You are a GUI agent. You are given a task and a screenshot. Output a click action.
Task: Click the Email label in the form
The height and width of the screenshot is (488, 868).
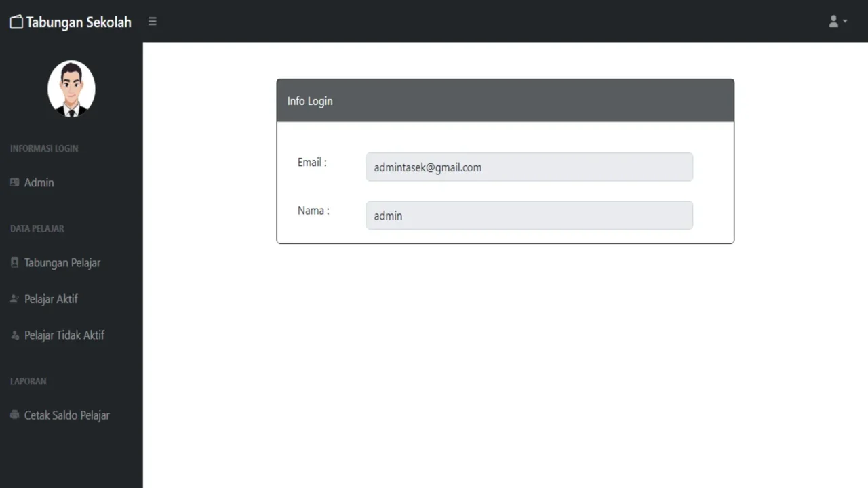[312, 163]
